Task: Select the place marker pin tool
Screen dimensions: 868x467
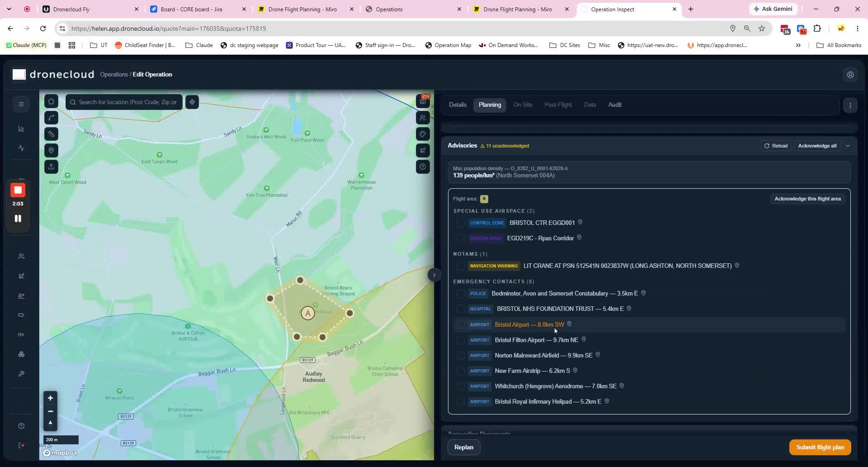Action: click(x=51, y=151)
